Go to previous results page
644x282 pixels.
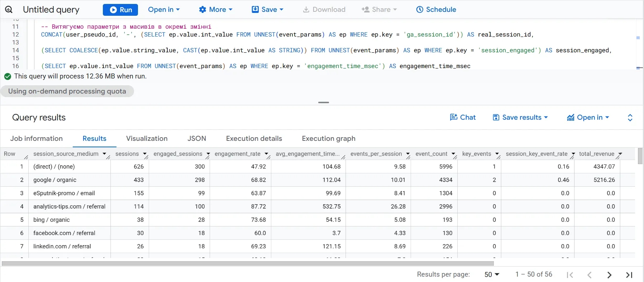click(x=590, y=275)
